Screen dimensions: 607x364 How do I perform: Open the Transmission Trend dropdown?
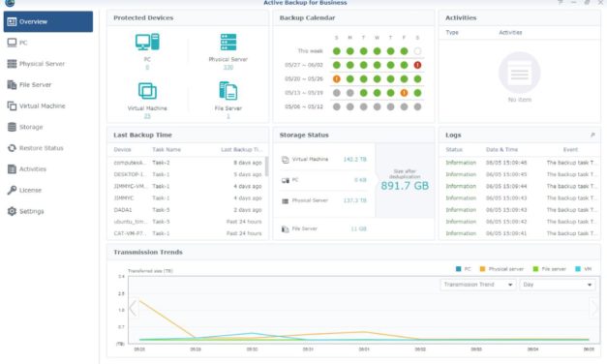pyautogui.click(x=478, y=285)
